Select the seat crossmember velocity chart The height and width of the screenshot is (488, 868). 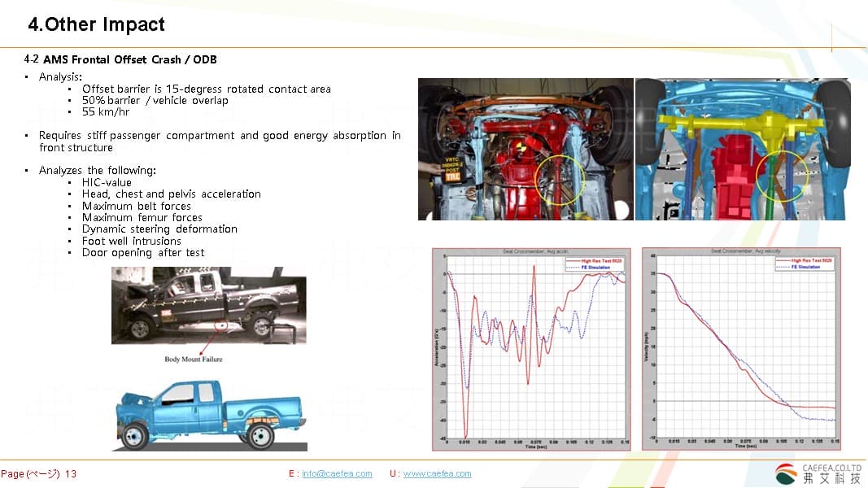pos(740,348)
